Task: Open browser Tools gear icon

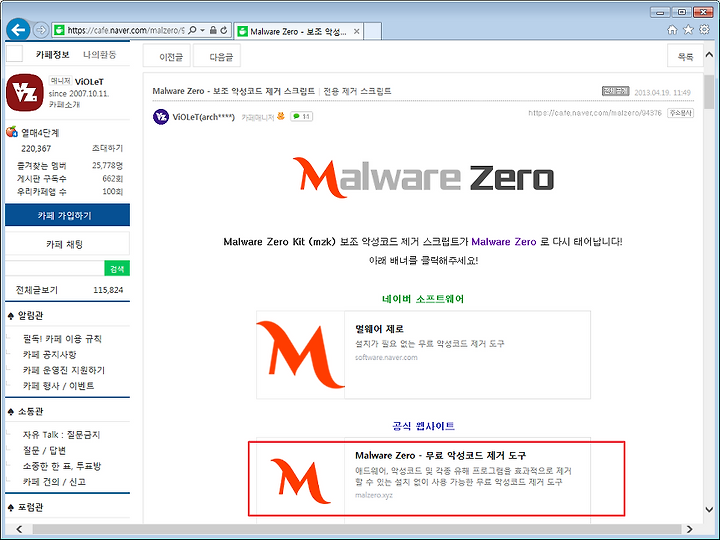Action: [704, 30]
